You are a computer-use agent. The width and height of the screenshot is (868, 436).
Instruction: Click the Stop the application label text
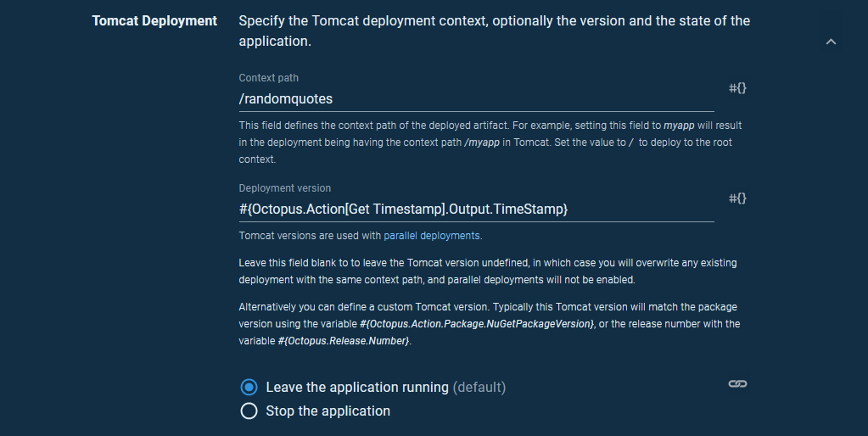(328, 411)
